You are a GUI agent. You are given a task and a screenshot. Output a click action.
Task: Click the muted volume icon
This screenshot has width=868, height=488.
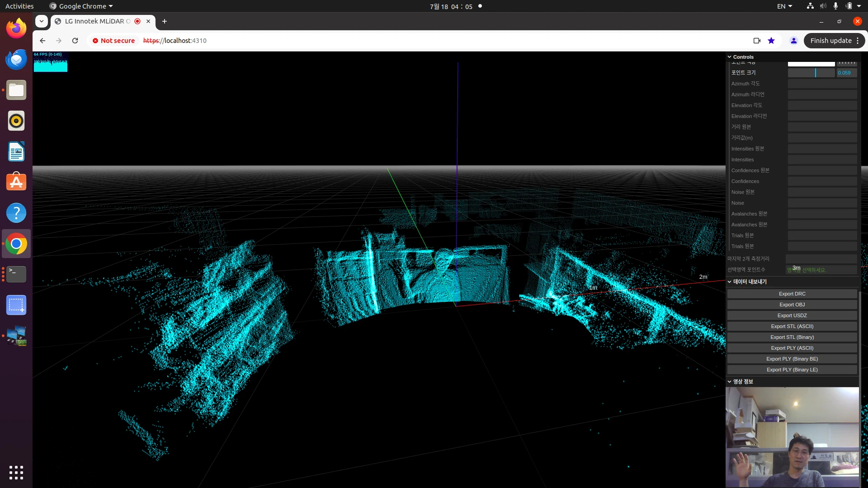tap(823, 6)
